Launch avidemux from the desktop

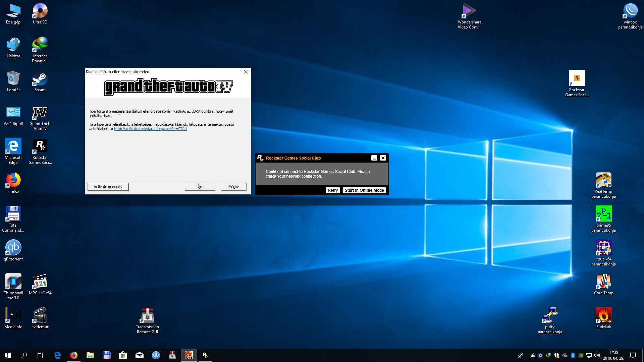tap(40, 318)
